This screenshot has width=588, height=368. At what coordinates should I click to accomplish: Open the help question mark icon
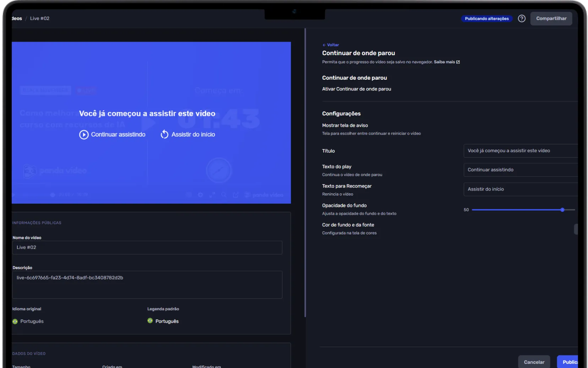[x=521, y=18]
